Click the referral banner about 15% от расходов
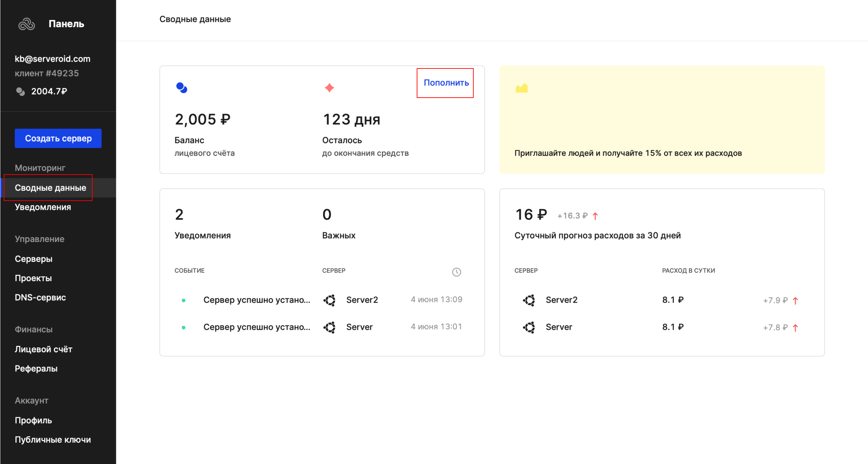The image size is (868, 464). coord(662,120)
